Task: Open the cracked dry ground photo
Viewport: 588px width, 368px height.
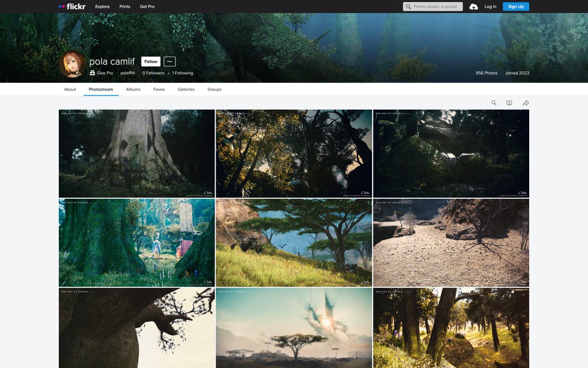Action: coord(451,242)
